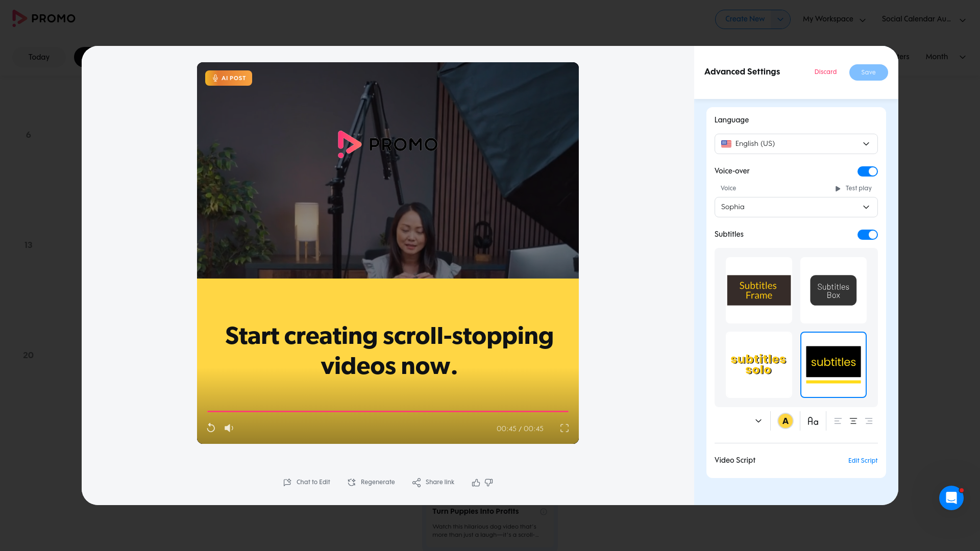Click the font style Aa icon
The height and width of the screenshot is (551, 980).
pos(813,421)
